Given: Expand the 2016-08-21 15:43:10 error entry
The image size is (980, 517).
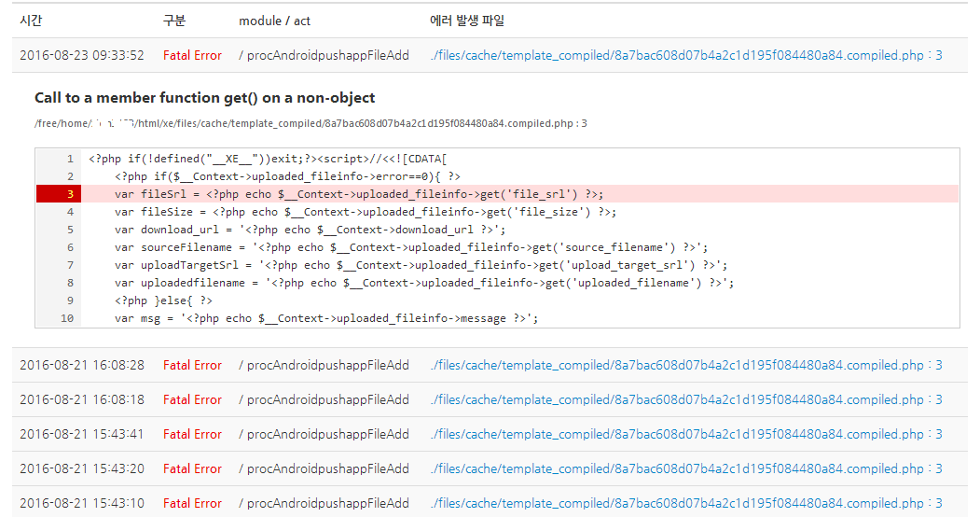Looking at the screenshot, I should click(x=82, y=503).
